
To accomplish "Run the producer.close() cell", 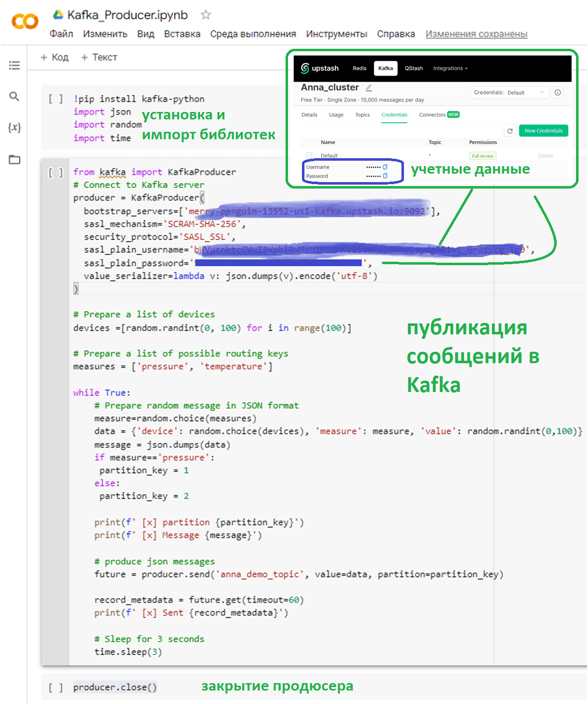I will (x=56, y=688).
